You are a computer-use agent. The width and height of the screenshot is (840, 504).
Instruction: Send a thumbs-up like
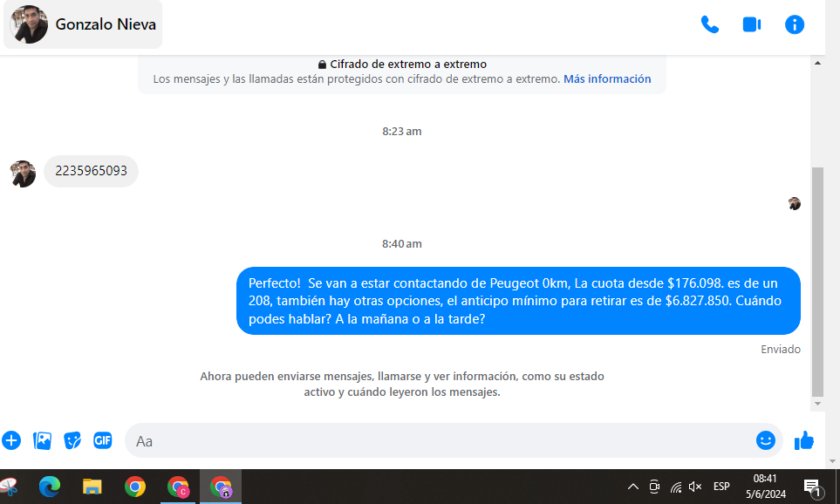coord(804,440)
